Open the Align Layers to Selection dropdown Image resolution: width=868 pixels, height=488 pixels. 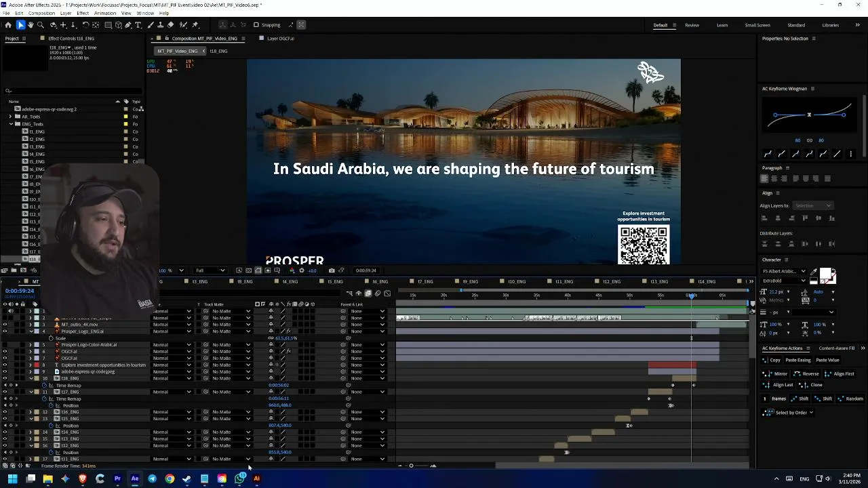point(812,205)
